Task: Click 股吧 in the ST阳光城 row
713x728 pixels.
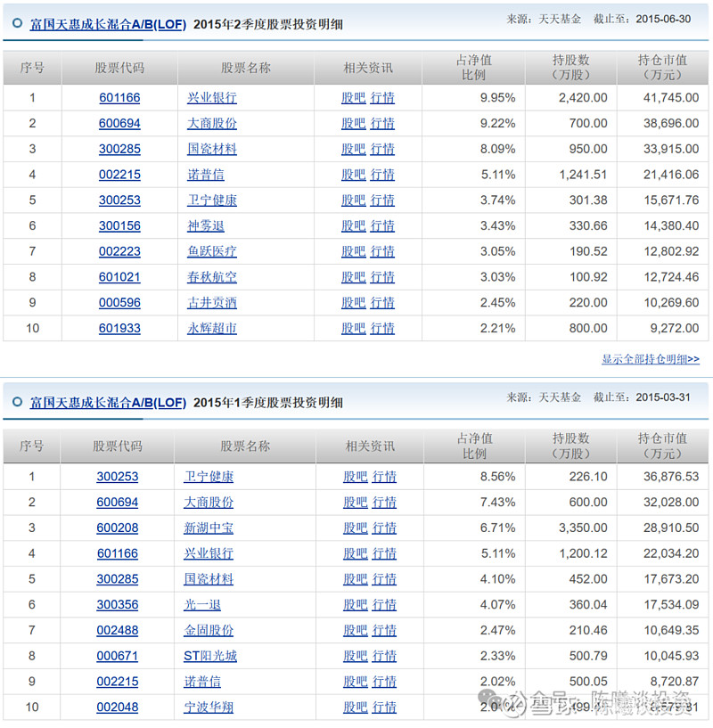Action: coord(356,656)
